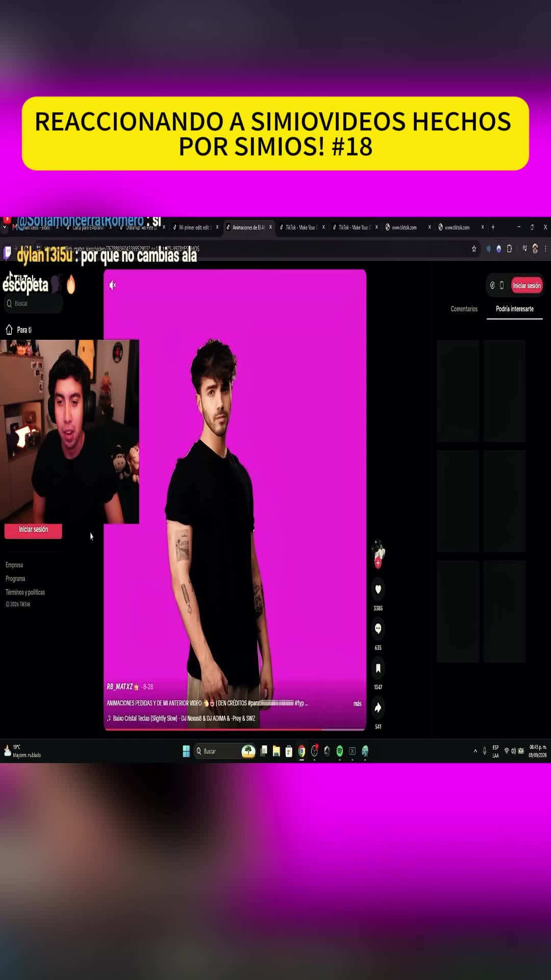Click the Iniciar sesión button in the left sidebar

[33, 530]
